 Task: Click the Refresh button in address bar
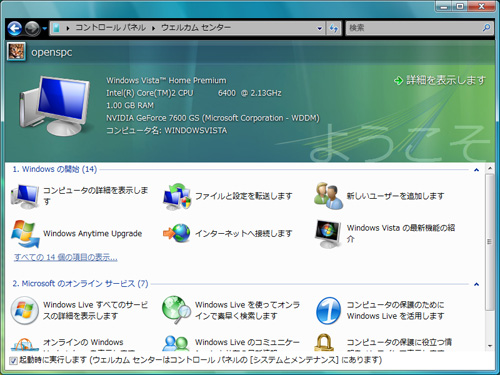tap(334, 28)
